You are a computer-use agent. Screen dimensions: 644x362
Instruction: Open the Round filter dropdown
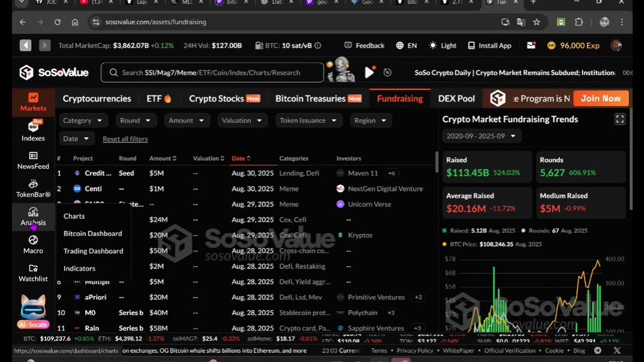(x=135, y=120)
